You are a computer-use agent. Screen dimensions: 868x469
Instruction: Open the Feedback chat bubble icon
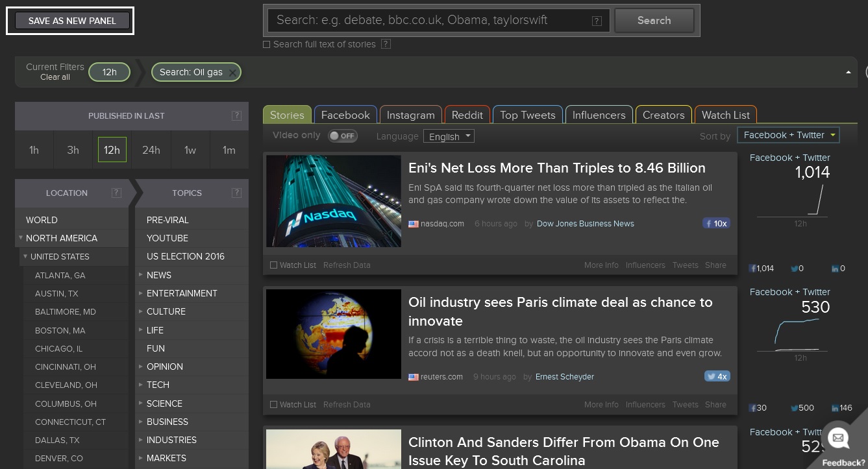(837, 438)
